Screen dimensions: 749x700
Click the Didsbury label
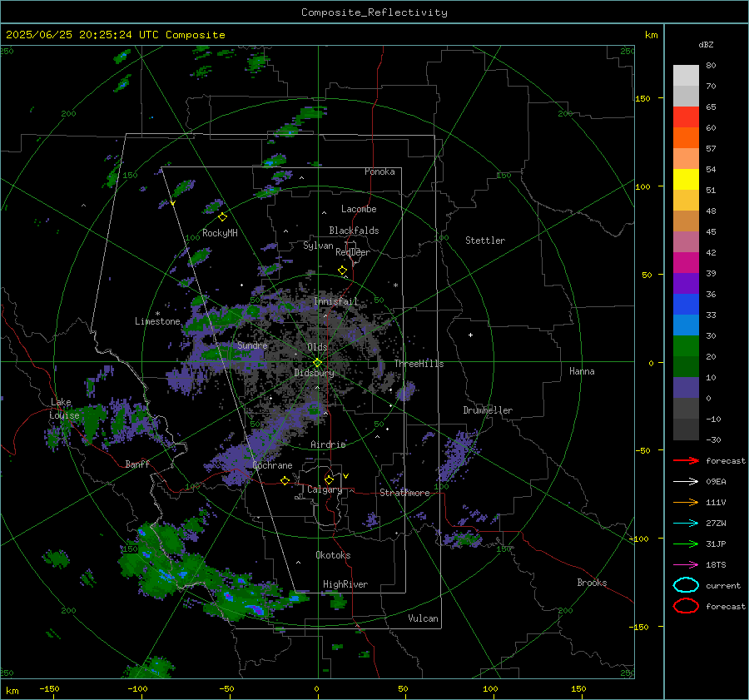(314, 373)
